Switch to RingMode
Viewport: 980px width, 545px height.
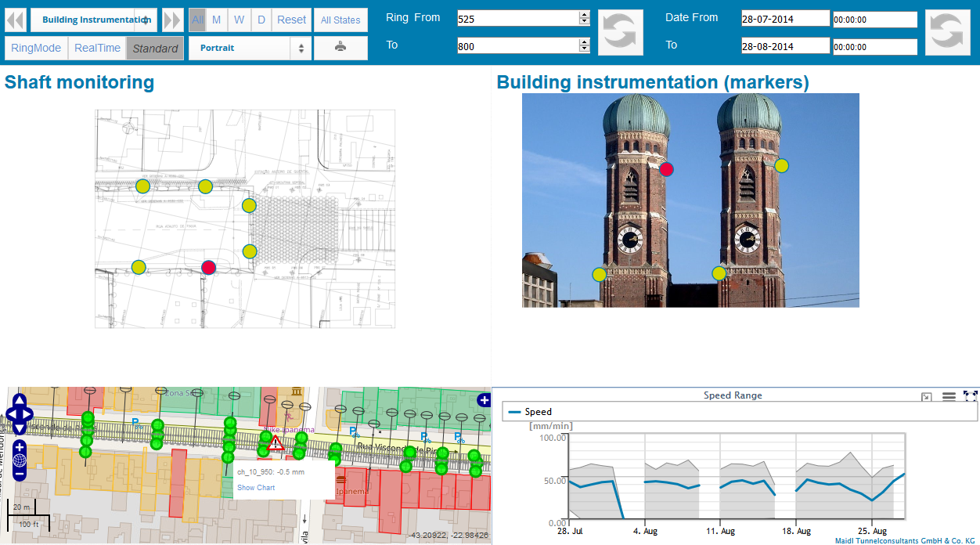[x=36, y=48]
